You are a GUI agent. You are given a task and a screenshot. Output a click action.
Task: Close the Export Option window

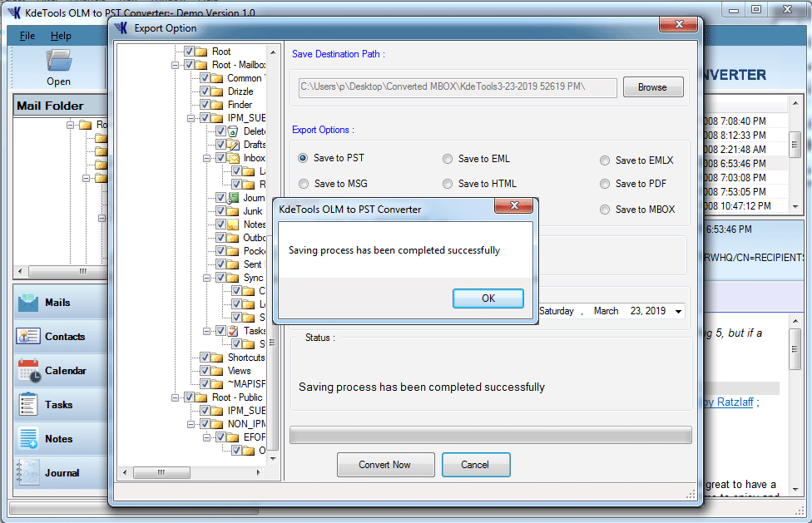[678, 24]
